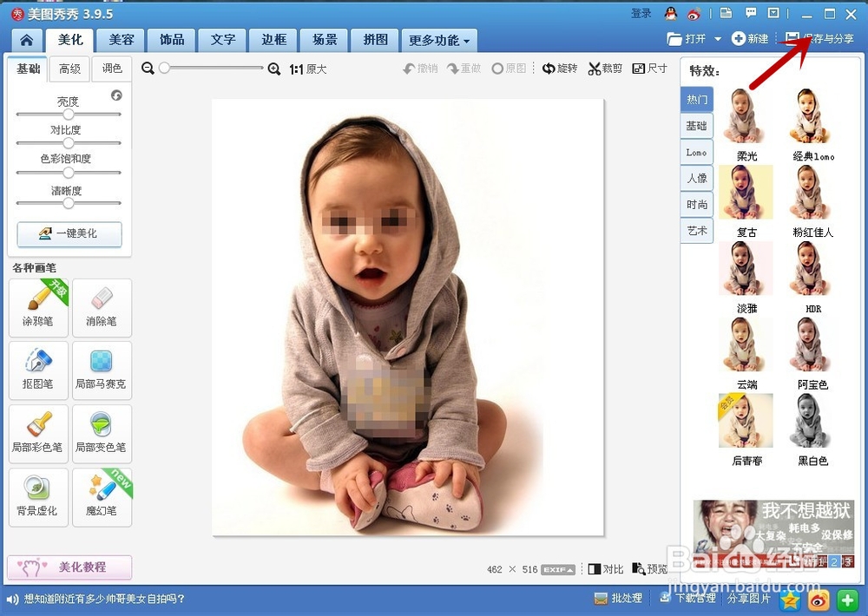
Task: Switch to the 美容 tab
Action: [x=122, y=40]
